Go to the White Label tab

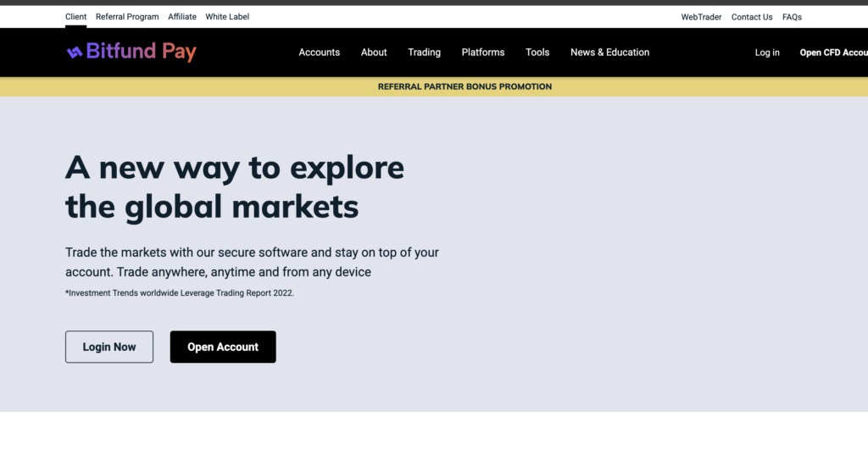pos(227,17)
